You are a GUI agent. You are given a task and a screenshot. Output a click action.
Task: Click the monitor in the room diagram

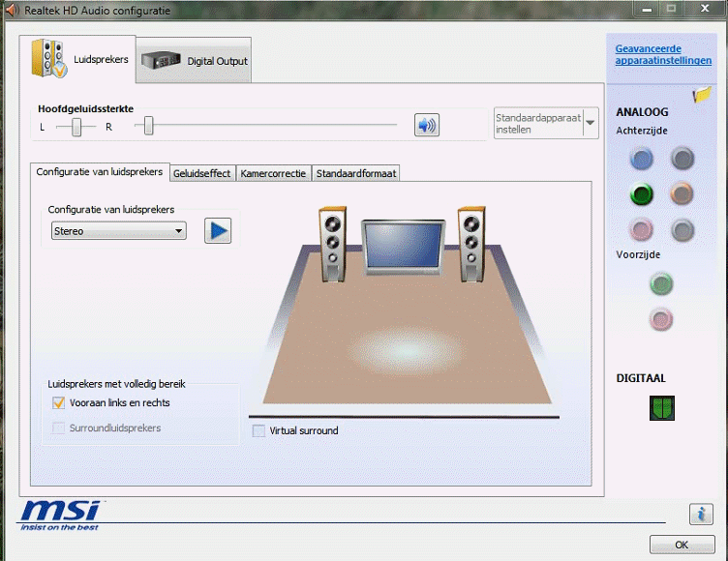403,247
